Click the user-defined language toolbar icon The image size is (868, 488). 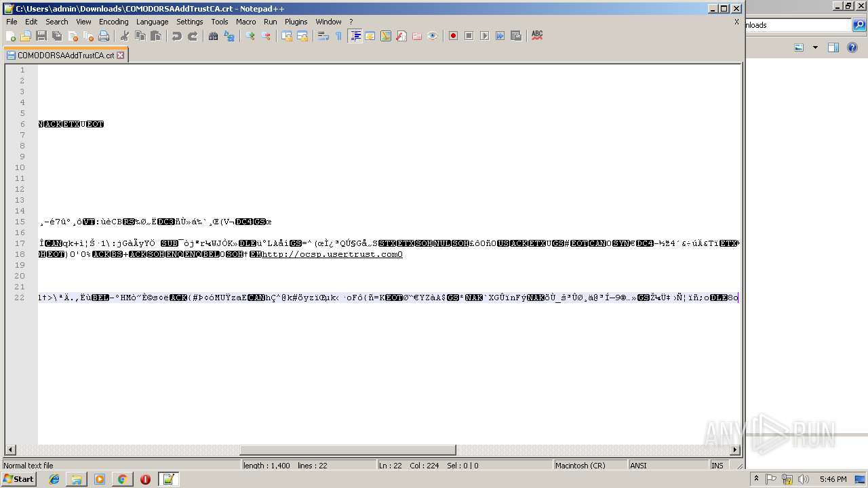tap(370, 36)
